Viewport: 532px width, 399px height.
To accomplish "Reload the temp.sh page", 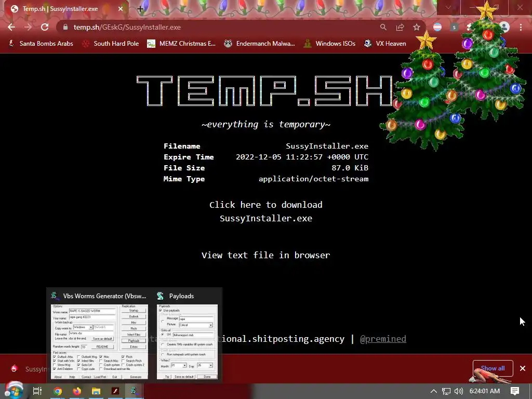I will coord(45,27).
